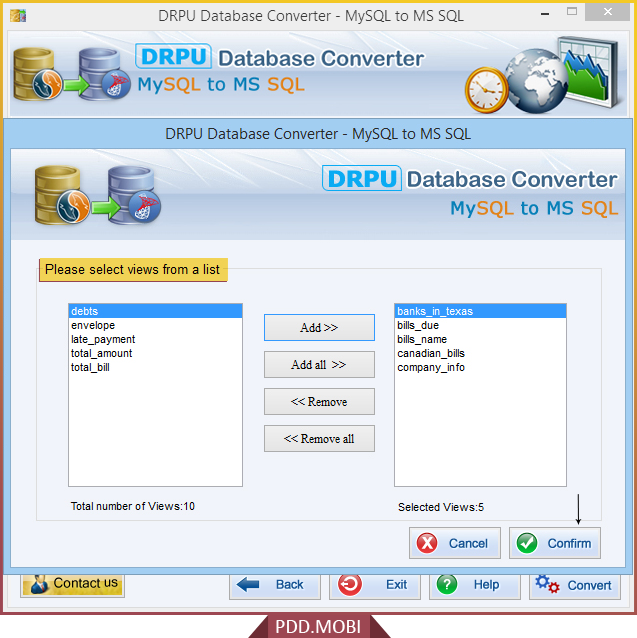The image size is (637, 638).
Task: Click the globe and chart graphic
Action: pyautogui.click(x=562, y=75)
